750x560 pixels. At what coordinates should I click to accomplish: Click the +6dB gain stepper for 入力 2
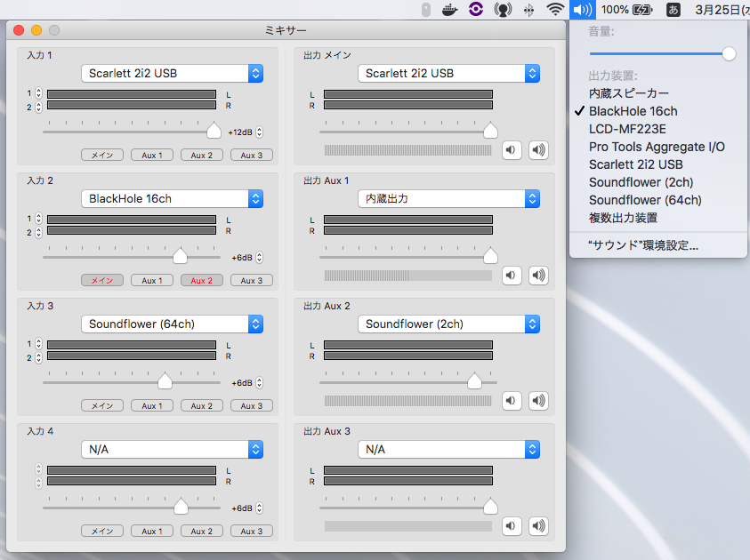[x=259, y=258]
